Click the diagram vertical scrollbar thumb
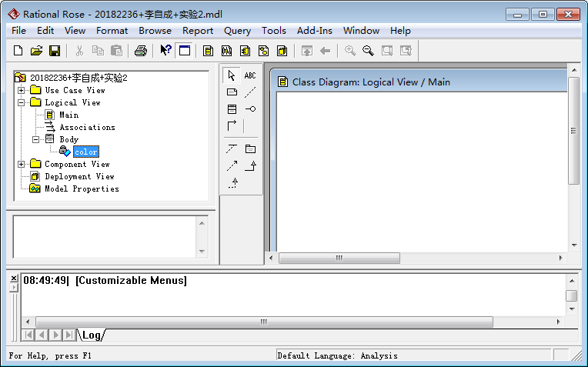Viewport: 588px width, 367px height. pos(573,131)
